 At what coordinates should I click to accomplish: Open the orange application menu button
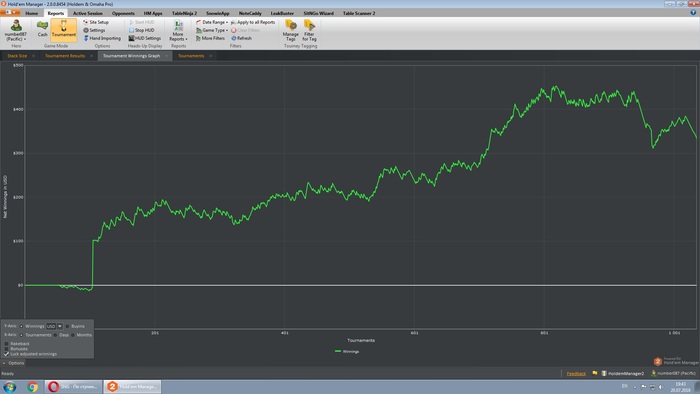click(10, 12)
